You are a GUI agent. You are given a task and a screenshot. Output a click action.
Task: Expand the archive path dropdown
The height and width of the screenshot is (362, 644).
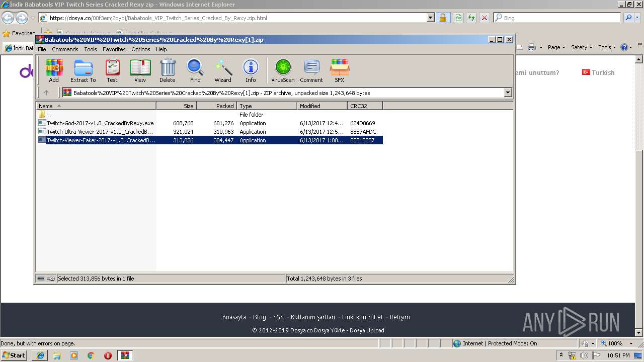tap(508, 93)
